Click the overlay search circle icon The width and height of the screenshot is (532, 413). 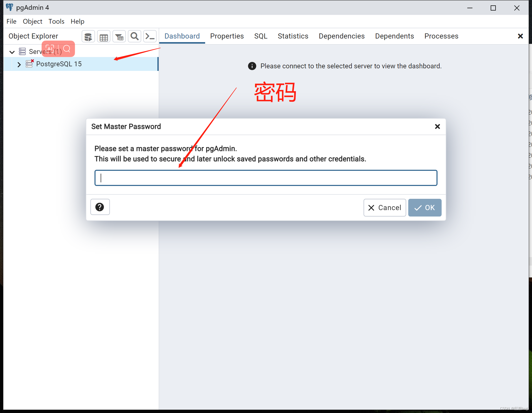click(67, 49)
